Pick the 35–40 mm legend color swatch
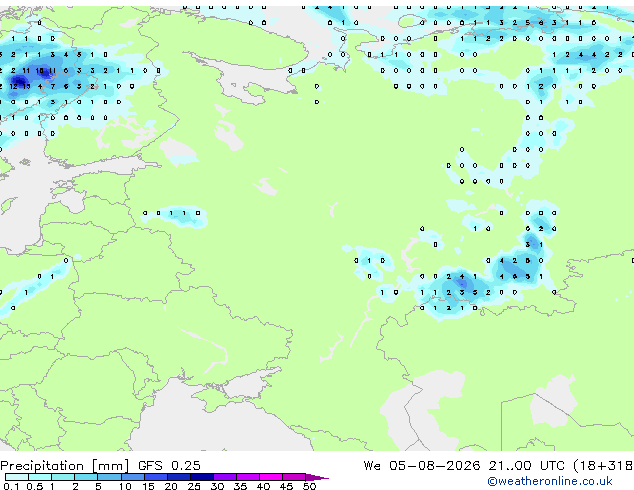Screen dimensions: 634x490 [248, 477]
